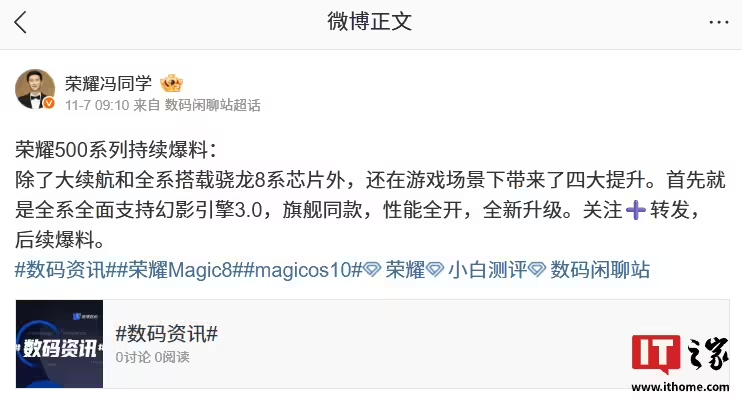Open the #数码资讯# card title
The height and width of the screenshot is (402, 742).
167,334
